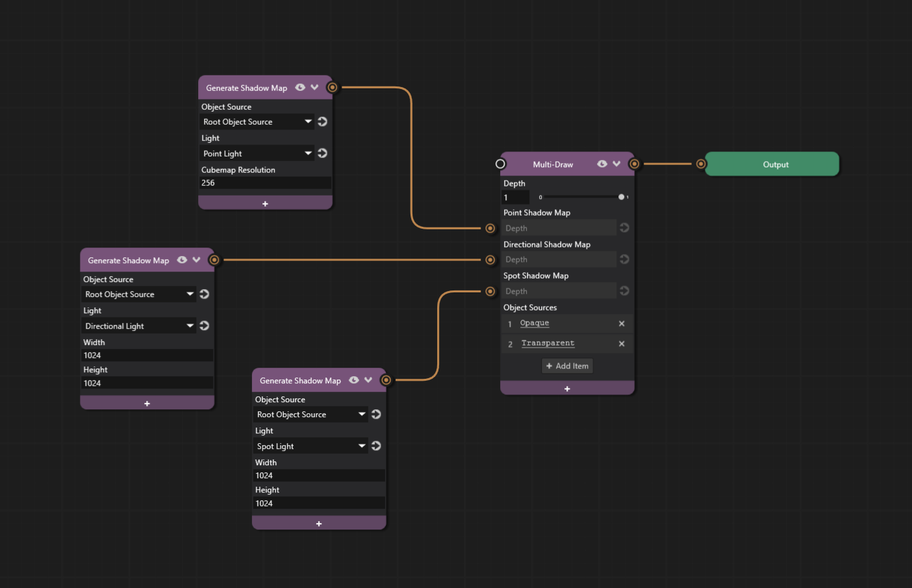Toggle eye icon on Spot Light shadow node
Viewport: 912px width, 588px height.
(354, 380)
